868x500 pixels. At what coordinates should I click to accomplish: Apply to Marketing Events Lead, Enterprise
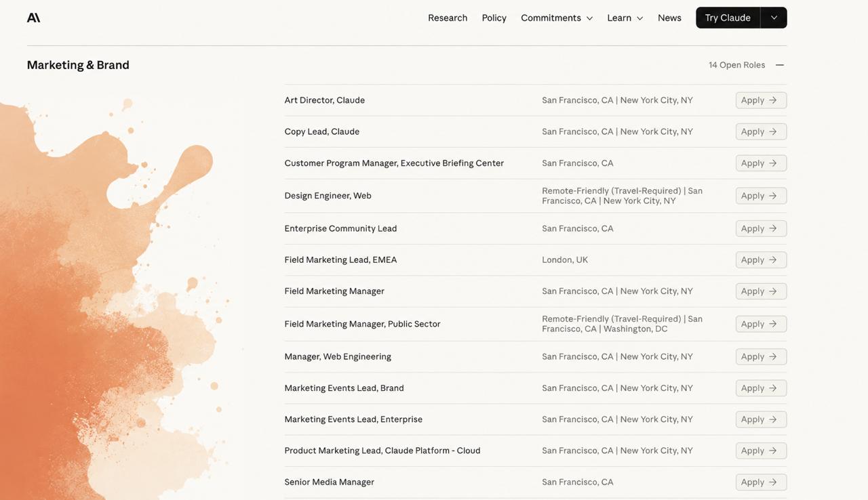coord(761,419)
